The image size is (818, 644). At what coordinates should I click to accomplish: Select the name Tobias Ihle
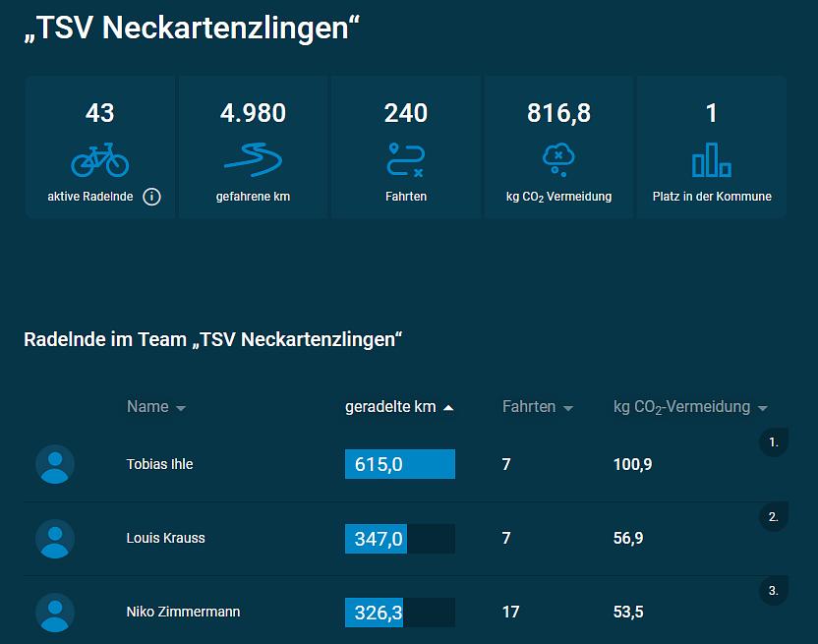pos(159,464)
